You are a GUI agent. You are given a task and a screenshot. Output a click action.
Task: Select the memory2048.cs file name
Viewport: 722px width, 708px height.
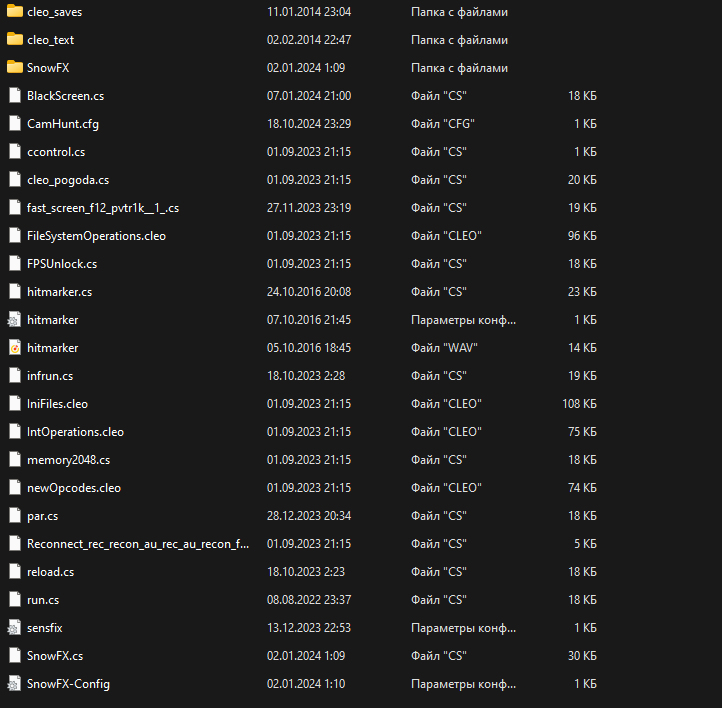click(68, 460)
